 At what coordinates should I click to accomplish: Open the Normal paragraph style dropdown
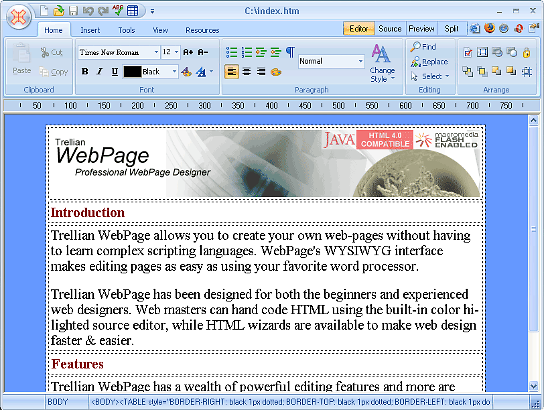pyautogui.click(x=331, y=61)
